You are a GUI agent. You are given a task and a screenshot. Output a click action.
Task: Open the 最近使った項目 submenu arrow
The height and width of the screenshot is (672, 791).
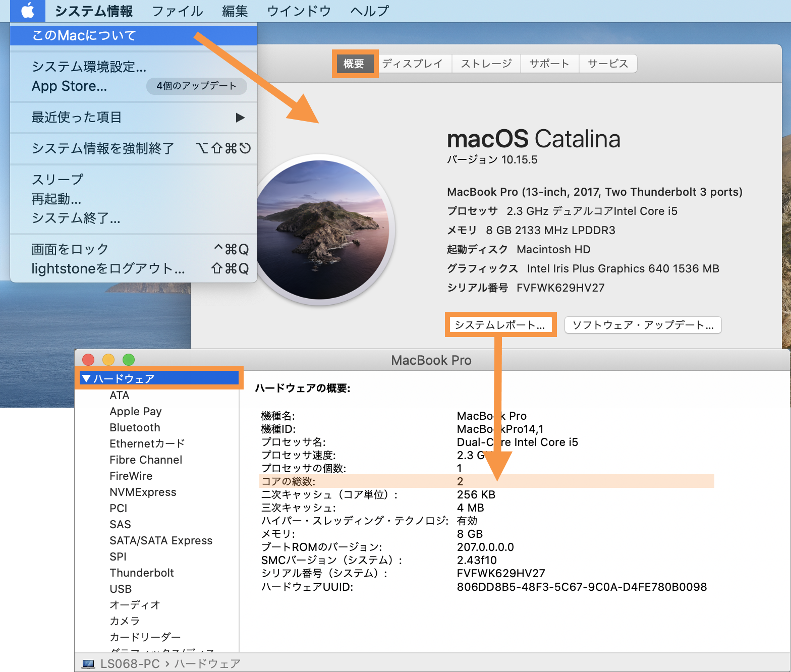click(x=240, y=118)
